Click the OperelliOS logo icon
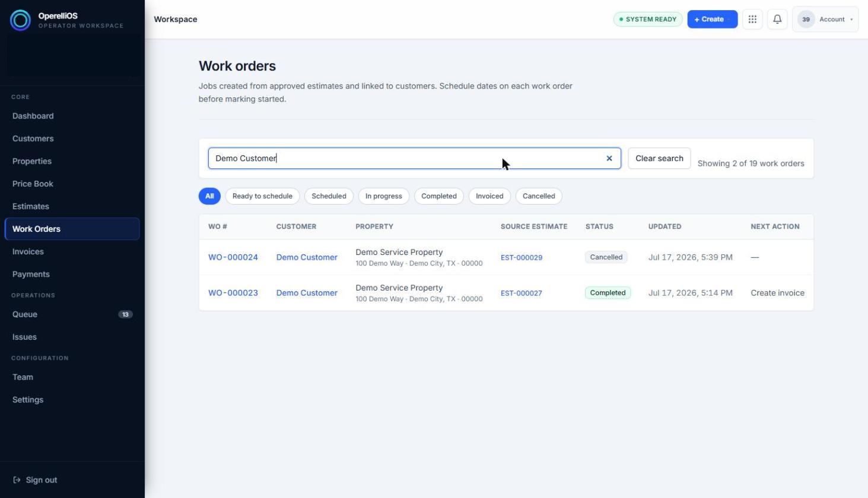 20,20
